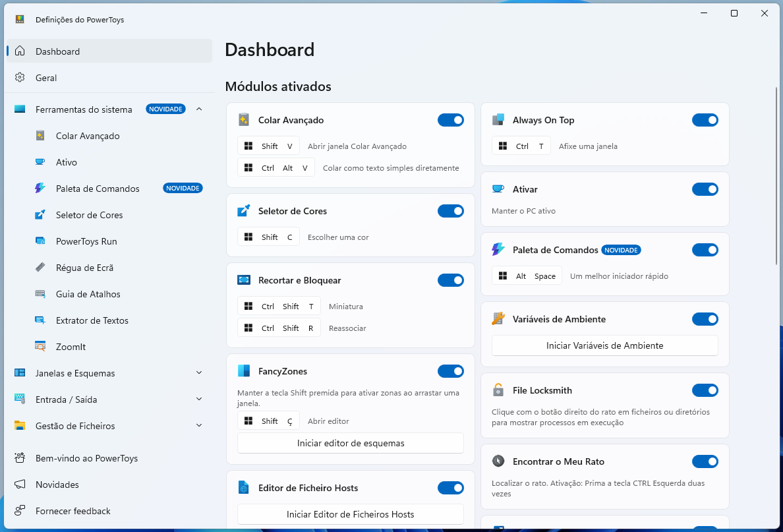Click the Dashboard page heading

pyautogui.click(x=270, y=49)
